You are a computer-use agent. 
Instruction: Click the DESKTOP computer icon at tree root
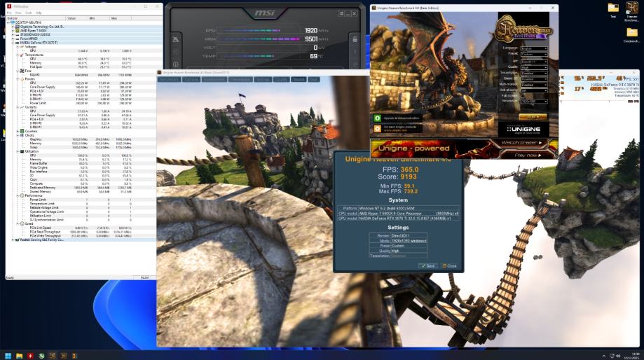tap(13, 22)
